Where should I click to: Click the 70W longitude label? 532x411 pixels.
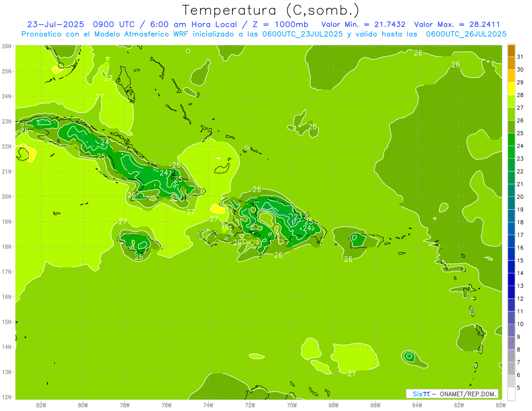tap(292, 405)
